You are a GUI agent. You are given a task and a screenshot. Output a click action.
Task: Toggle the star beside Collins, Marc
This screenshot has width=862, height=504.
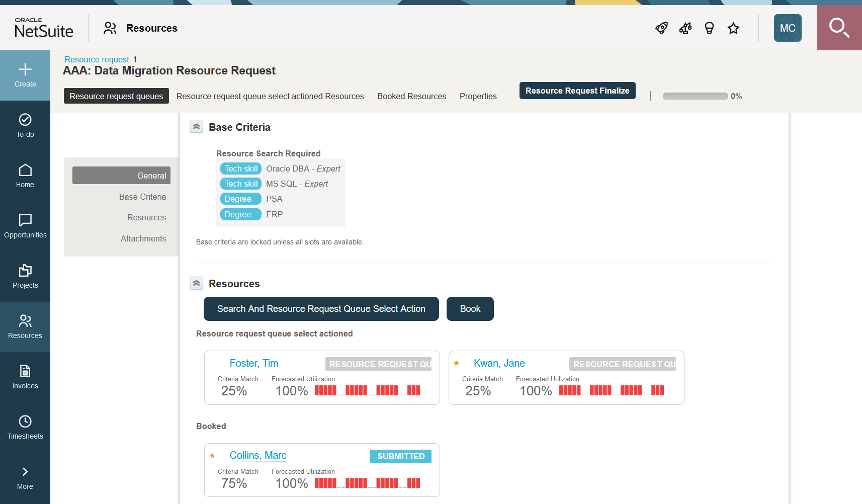pos(212,456)
